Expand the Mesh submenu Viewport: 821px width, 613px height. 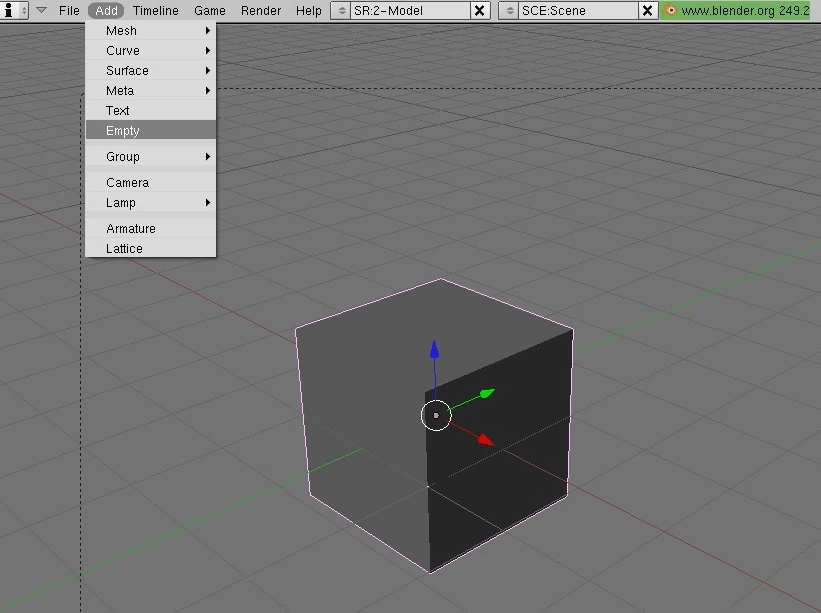click(151, 30)
